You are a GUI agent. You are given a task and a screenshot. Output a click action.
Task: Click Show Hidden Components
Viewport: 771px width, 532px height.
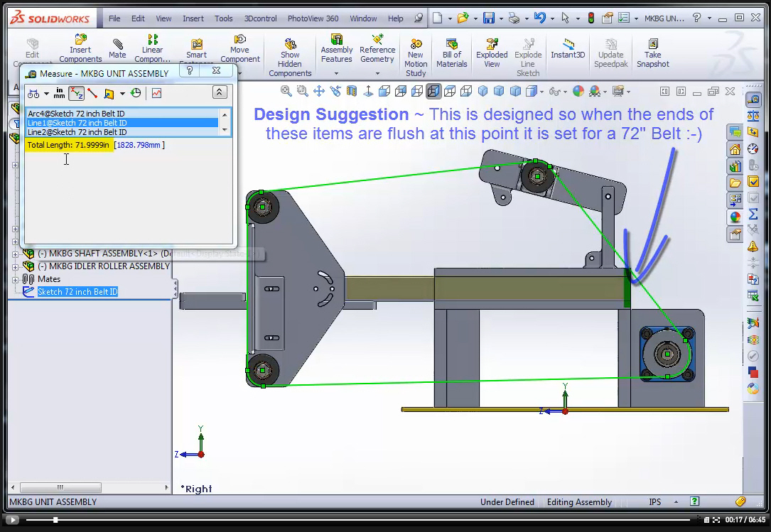(290, 58)
